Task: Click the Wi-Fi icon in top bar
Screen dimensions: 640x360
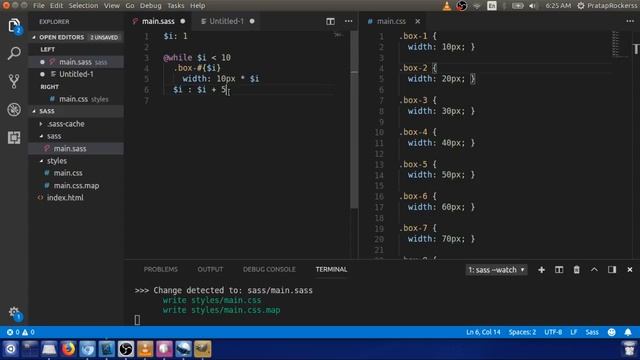Action: (x=477, y=6)
